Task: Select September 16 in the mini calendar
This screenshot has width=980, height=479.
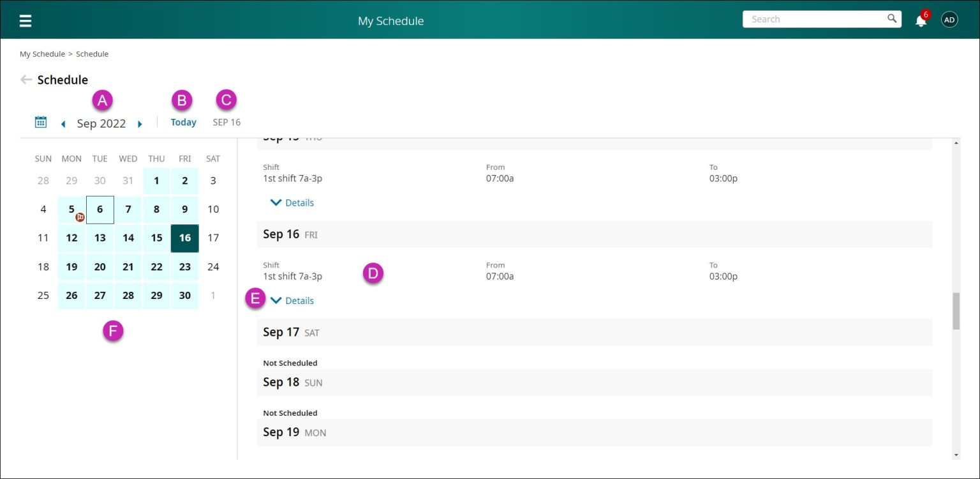Action: [x=184, y=238]
